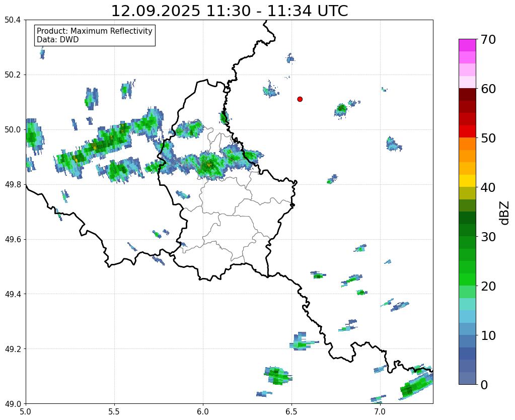Click the longitude axis label 6.5

point(291,411)
